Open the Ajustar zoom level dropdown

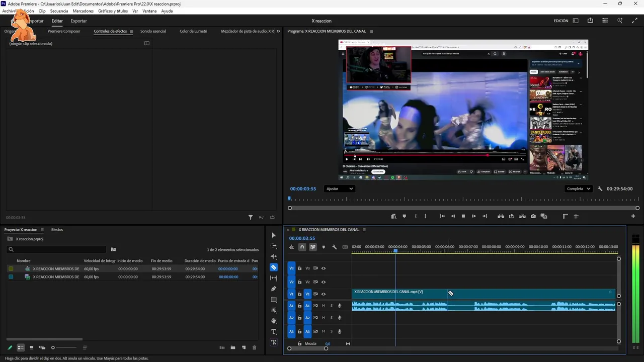pyautogui.click(x=340, y=189)
